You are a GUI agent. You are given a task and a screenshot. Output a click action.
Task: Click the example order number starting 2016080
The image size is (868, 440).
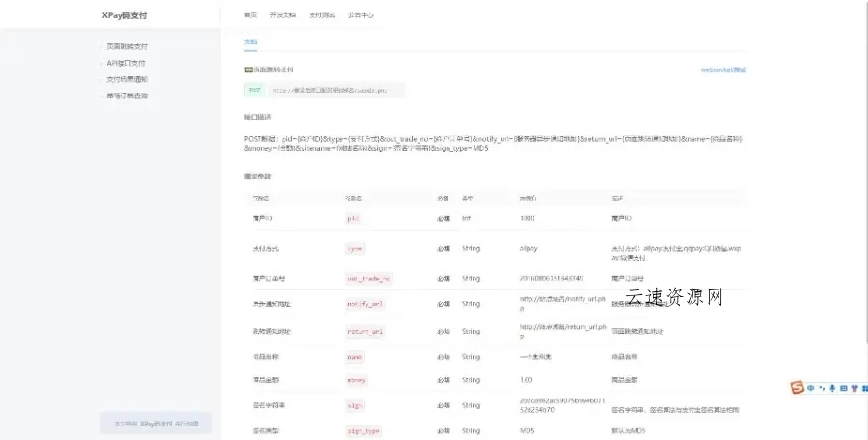[x=552, y=278]
